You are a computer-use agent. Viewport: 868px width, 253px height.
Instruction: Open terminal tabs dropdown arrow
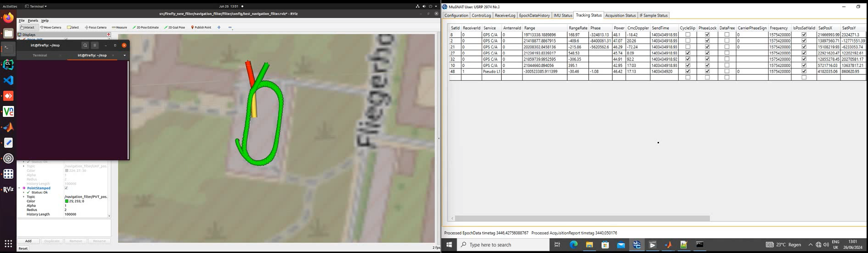pyautogui.click(x=125, y=55)
